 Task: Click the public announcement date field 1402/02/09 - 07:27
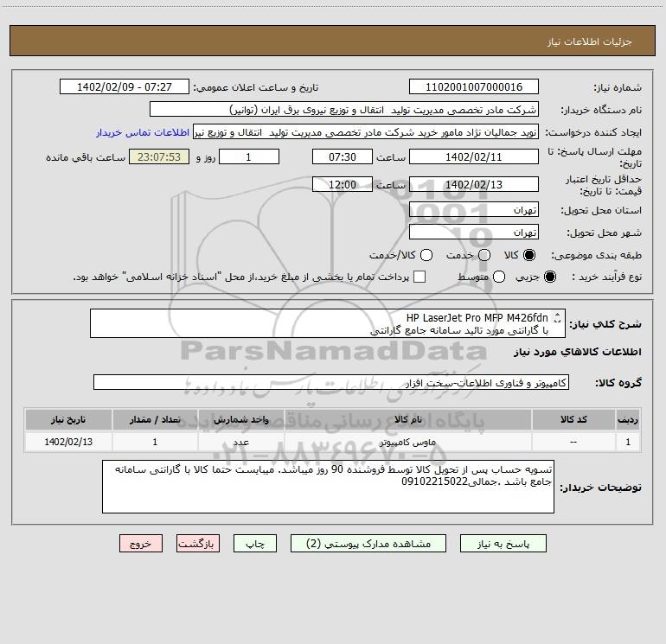pyautogui.click(x=125, y=87)
